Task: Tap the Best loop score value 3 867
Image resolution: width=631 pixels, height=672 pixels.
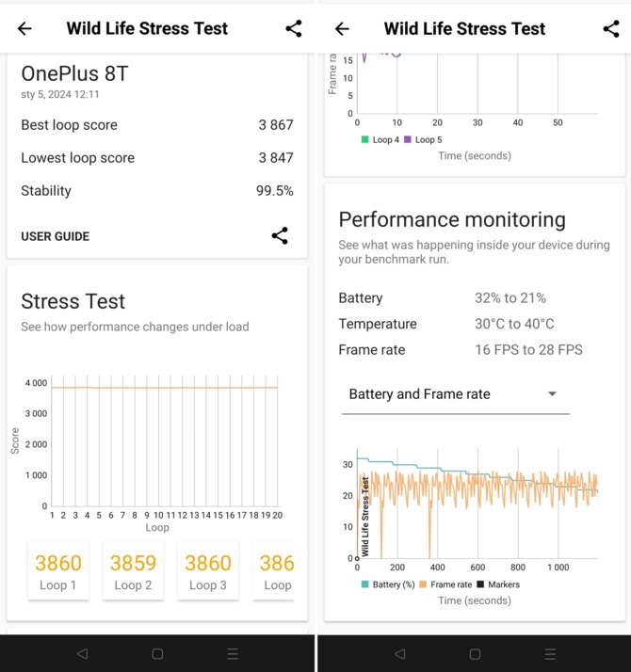Action: (276, 125)
